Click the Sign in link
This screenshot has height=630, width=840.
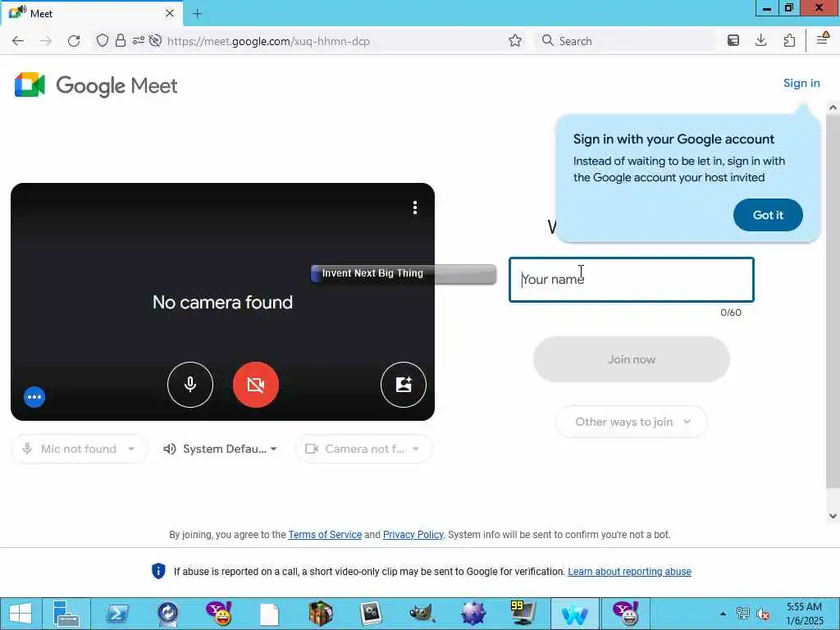pos(801,83)
